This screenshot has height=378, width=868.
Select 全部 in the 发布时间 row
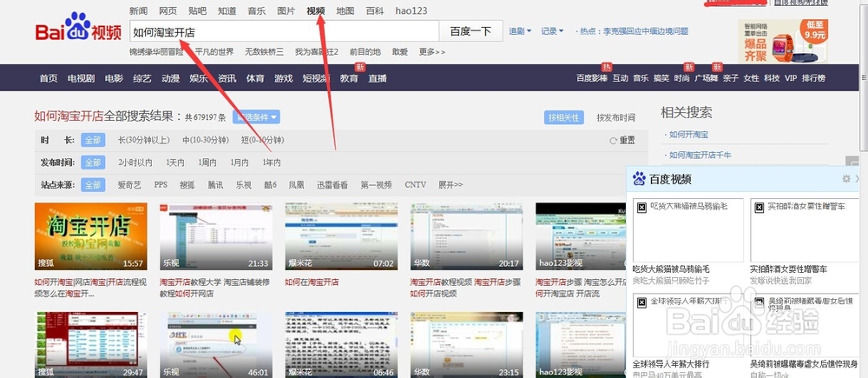93,162
